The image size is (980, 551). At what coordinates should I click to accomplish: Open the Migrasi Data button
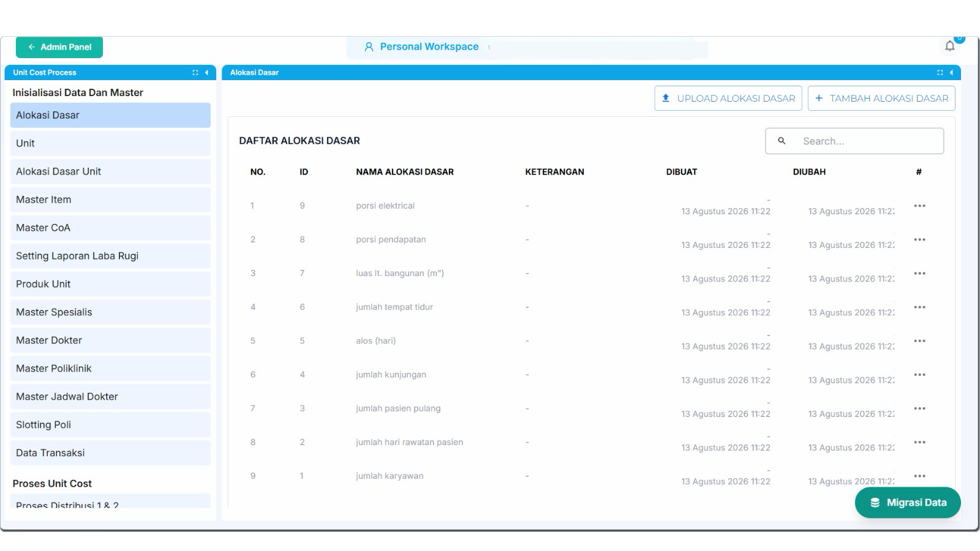coord(908,503)
